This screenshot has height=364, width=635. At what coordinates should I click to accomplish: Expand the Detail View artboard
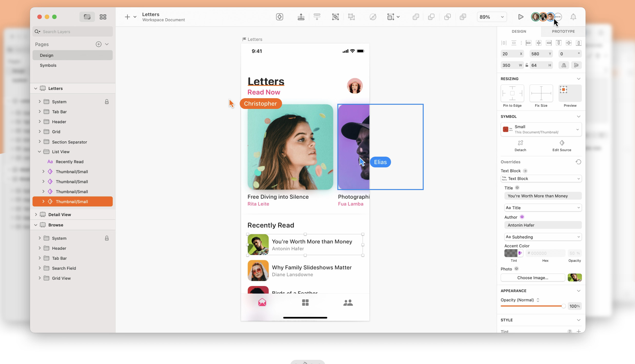[x=36, y=214]
